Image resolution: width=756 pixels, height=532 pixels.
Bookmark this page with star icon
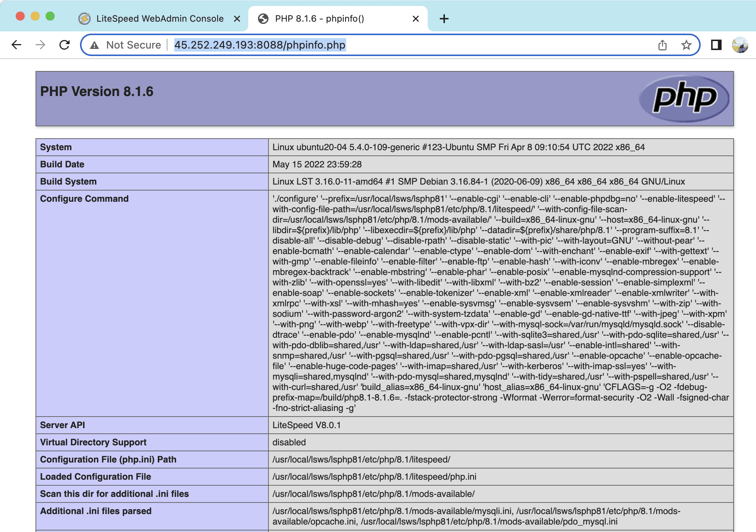pos(686,45)
